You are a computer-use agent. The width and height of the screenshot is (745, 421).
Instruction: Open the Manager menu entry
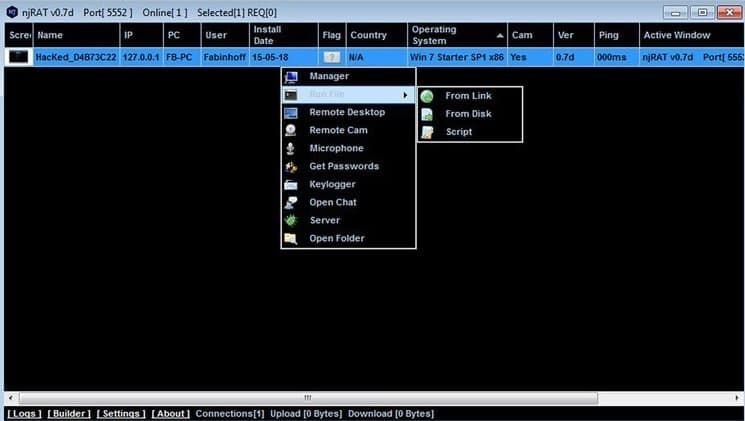348,76
